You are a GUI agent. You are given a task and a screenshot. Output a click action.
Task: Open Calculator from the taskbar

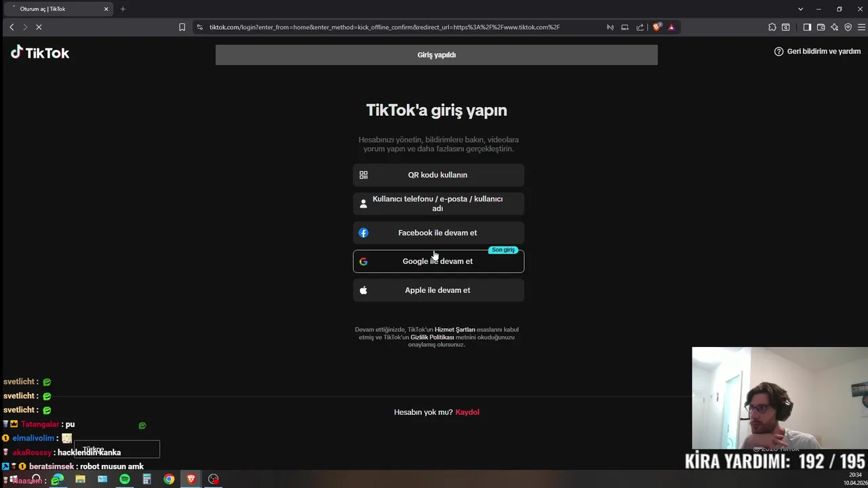[x=146, y=479]
